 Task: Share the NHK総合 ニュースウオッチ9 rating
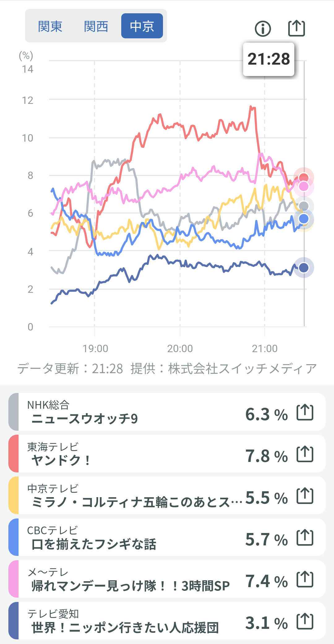305,412
